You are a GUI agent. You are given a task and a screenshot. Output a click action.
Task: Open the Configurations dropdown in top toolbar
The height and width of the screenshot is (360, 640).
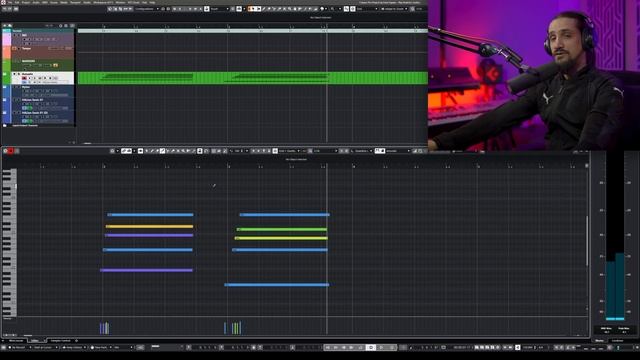click(147, 9)
